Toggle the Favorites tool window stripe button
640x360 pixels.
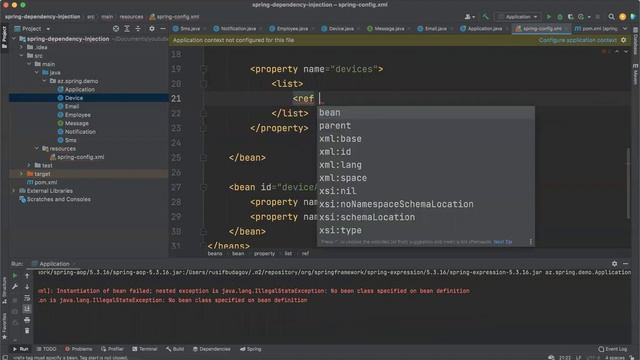tap(4, 326)
